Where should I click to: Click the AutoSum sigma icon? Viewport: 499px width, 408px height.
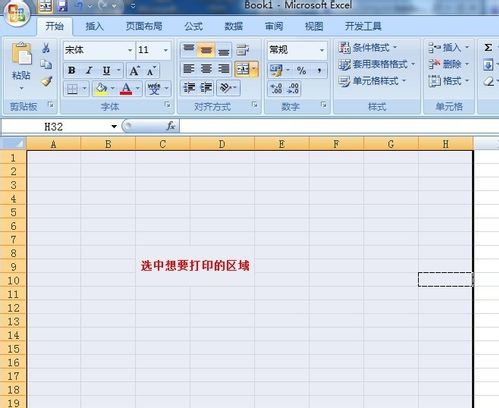click(488, 48)
